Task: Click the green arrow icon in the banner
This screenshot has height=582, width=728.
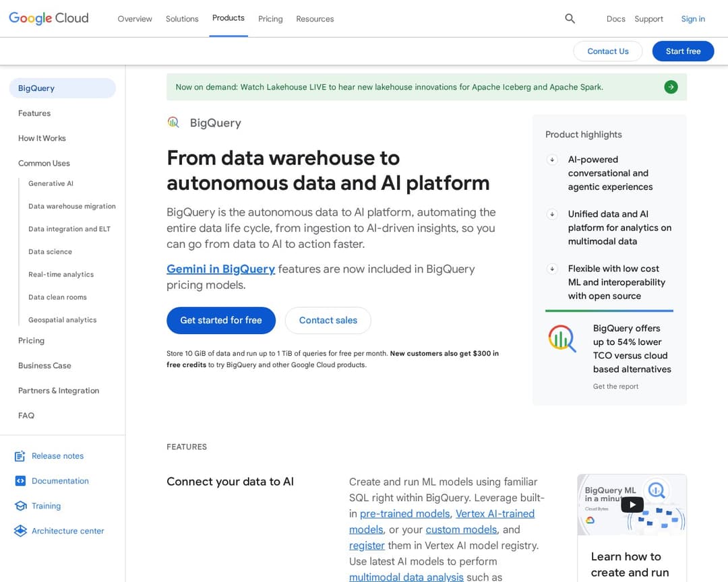Action: pyautogui.click(x=671, y=87)
